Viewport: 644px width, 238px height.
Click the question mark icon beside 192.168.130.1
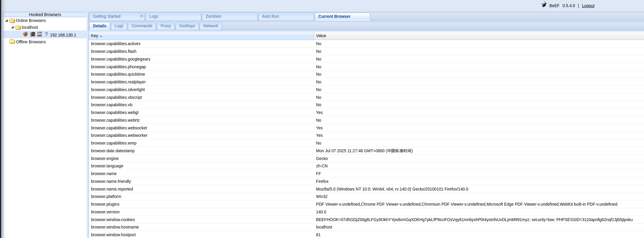[x=46, y=34]
